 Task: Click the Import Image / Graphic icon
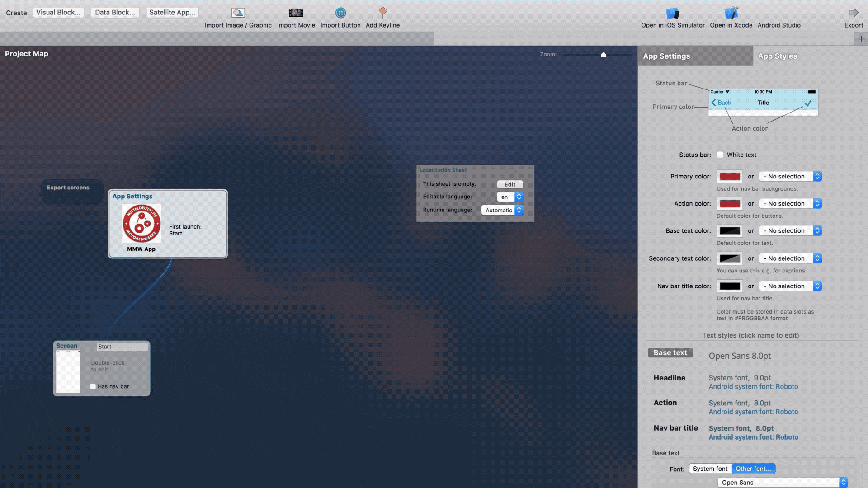pos(238,12)
